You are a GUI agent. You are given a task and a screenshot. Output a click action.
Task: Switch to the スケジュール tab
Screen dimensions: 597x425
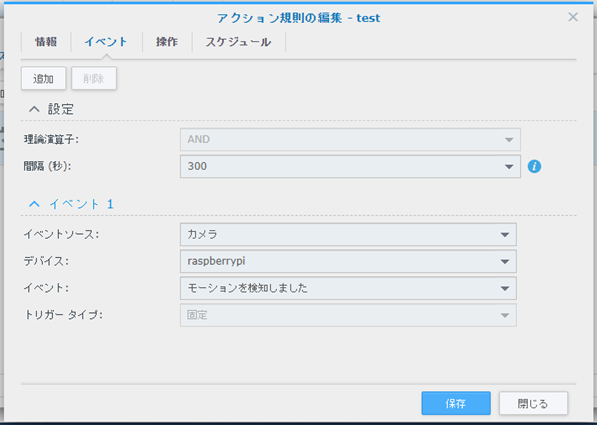238,42
